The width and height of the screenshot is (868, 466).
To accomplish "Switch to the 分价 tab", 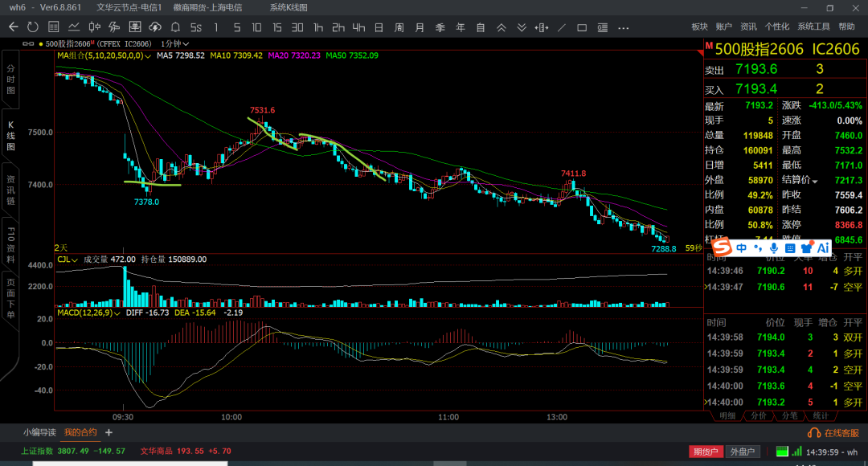I will [x=758, y=416].
